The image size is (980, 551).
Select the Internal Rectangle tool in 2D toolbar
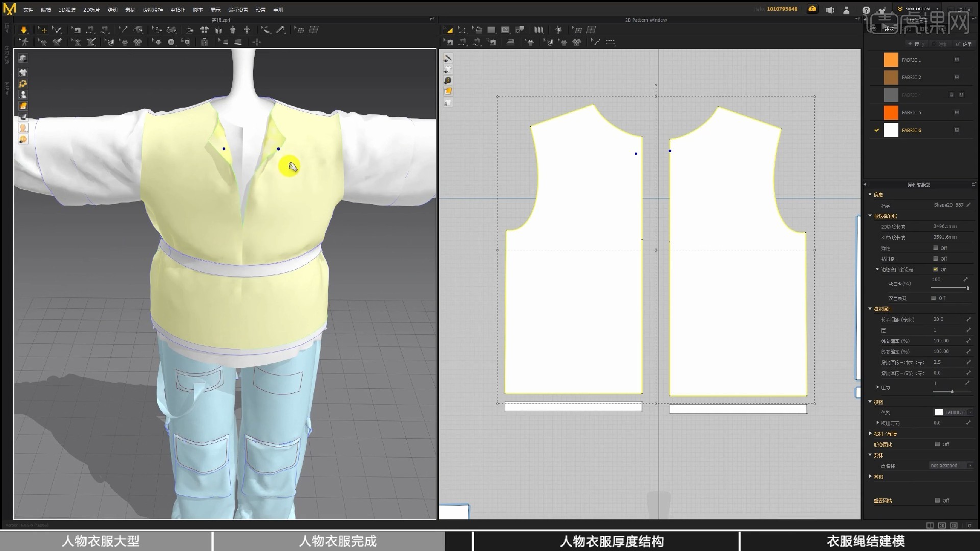pyautogui.click(x=505, y=30)
